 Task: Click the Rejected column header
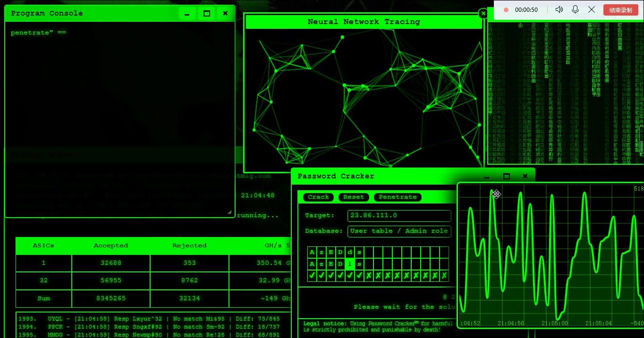coord(189,245)
